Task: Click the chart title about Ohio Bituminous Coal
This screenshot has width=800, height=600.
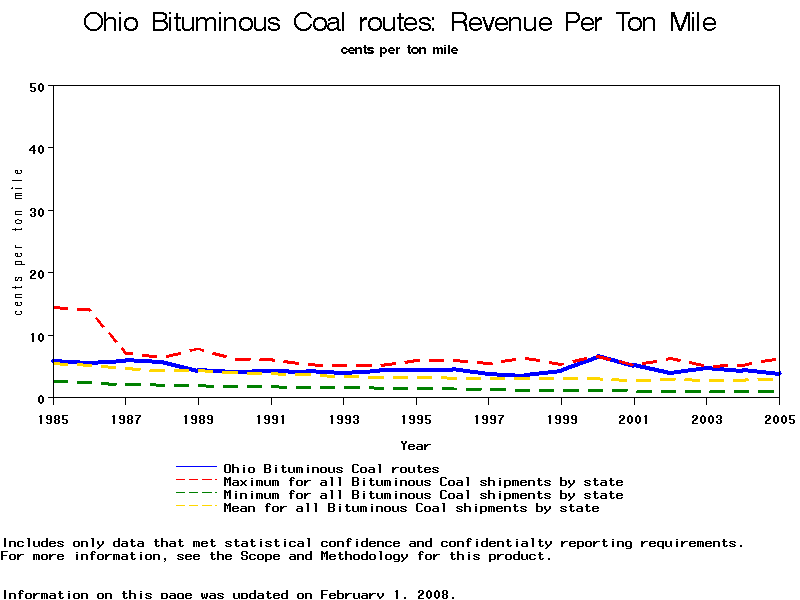Action: 399,22
